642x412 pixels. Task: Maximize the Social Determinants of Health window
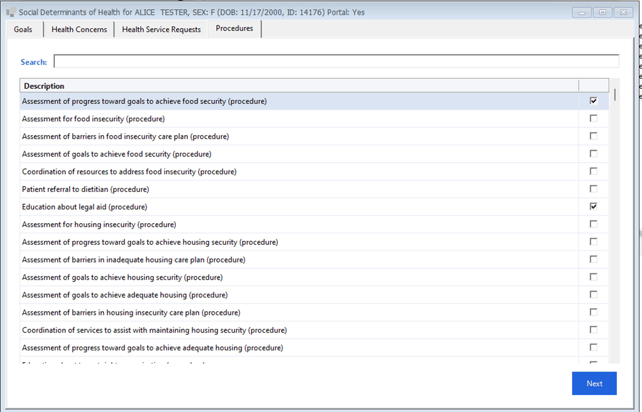coord(602,12)
